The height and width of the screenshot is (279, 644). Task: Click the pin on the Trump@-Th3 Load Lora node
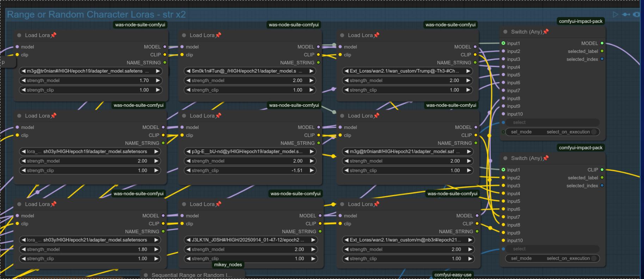[376, 35]
